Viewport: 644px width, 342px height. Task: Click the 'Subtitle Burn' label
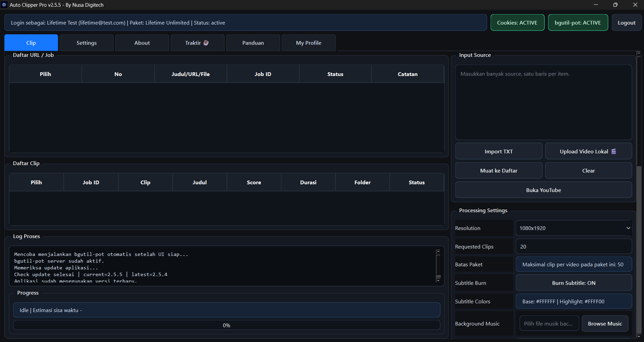(x=470, y=283)
